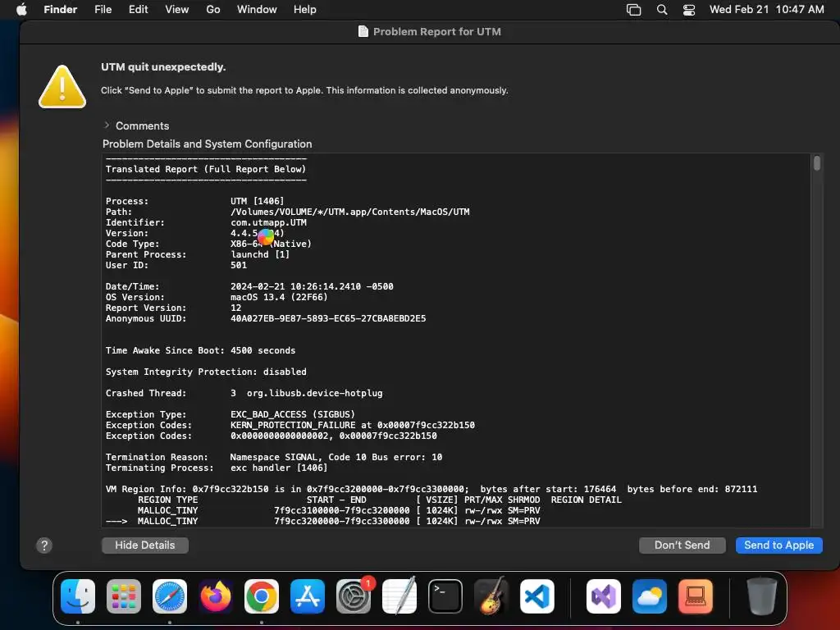Launch Visual Studio Code from Dock
This screenshot has height=630, width=840.
(x=536, y=596)
